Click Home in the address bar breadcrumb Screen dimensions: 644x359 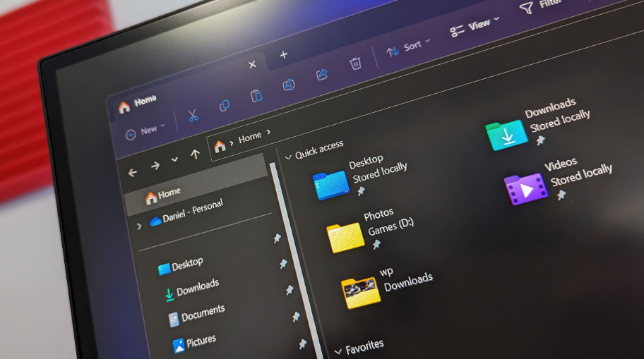250,137
